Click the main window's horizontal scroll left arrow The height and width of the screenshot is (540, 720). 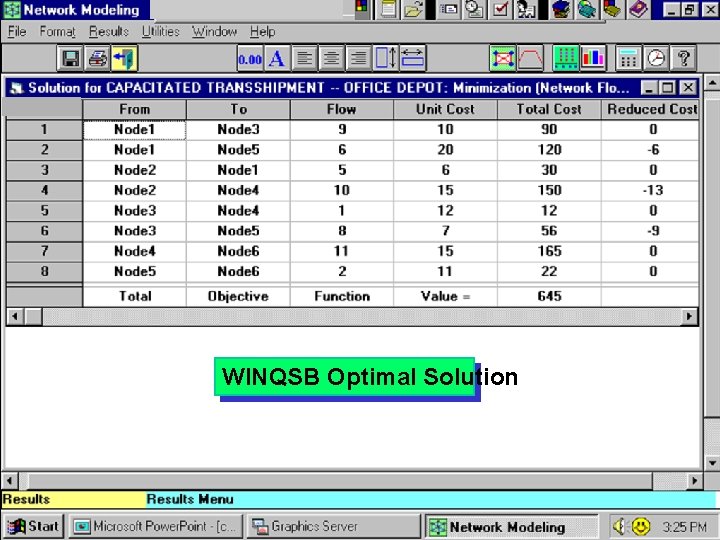[9, 481]
